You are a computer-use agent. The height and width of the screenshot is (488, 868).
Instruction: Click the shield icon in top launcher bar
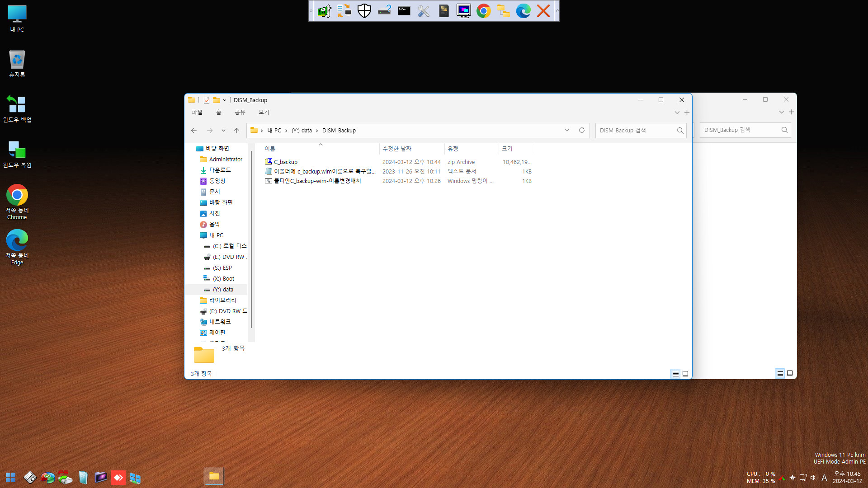tap(364, 11)
